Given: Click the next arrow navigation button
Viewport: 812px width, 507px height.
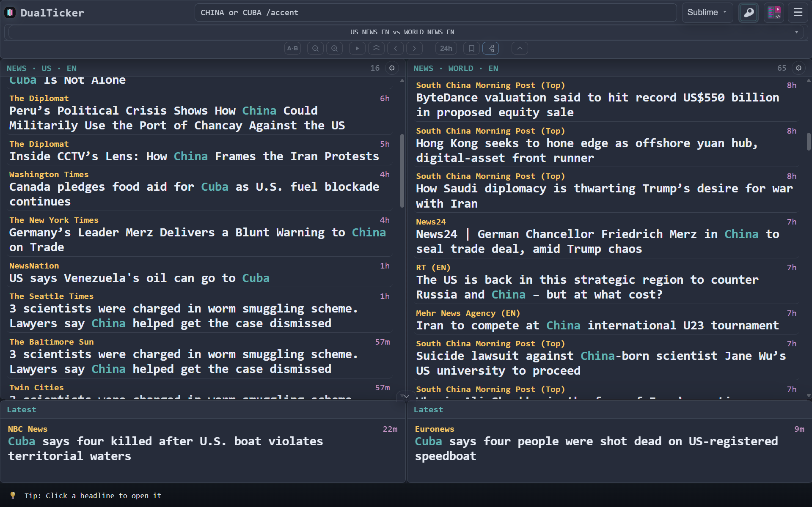Looking at the screenshot, I should pyautogui.click(x=414, y=48).
